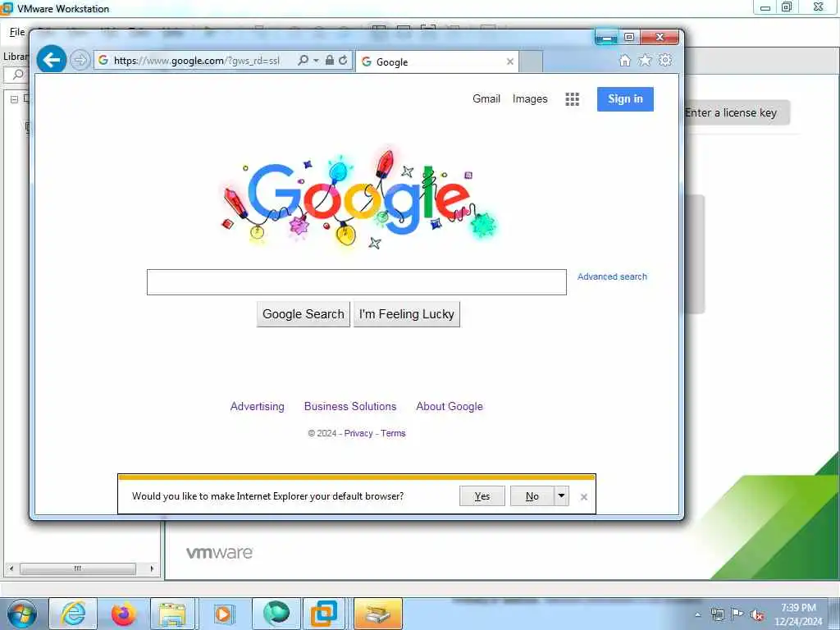Minimize the Internet Explorer window

pos(606,38)
